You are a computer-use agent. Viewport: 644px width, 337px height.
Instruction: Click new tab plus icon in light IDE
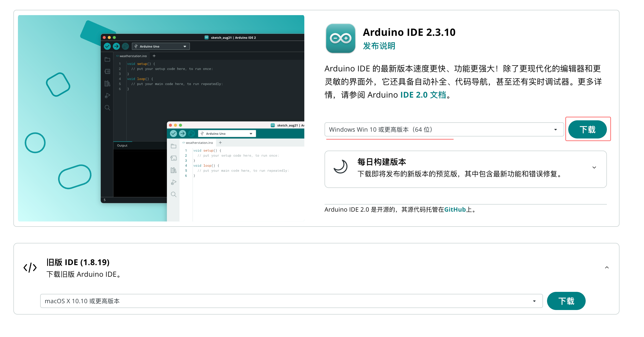pos(220,143)
